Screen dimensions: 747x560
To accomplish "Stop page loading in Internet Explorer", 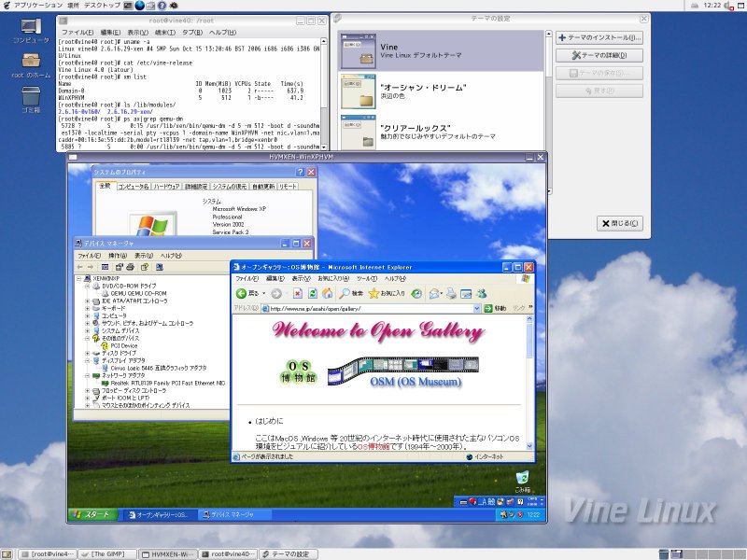I will (x=298, y=294).
